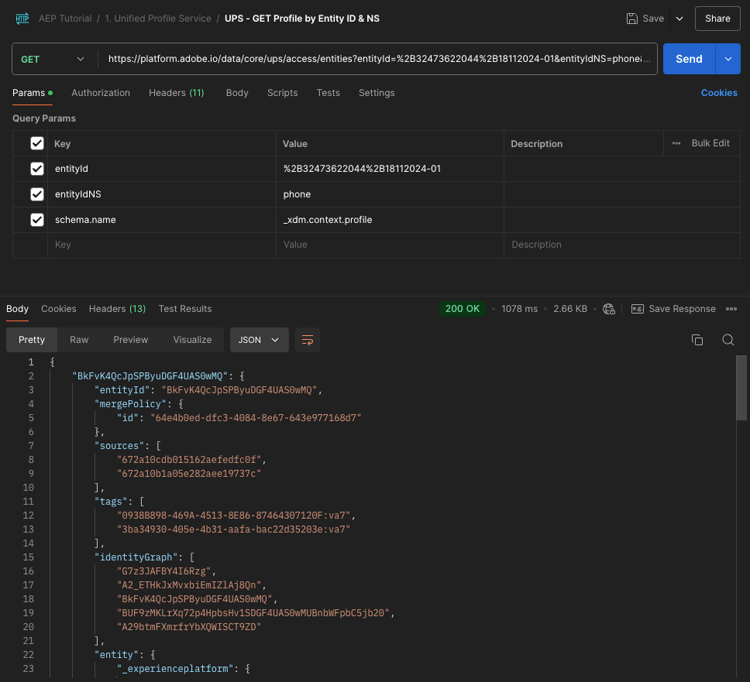750x682 pixels.
Task: Click the "G7z3JAFBY4I6Rzg" identity value
Action: click(164, 571)
